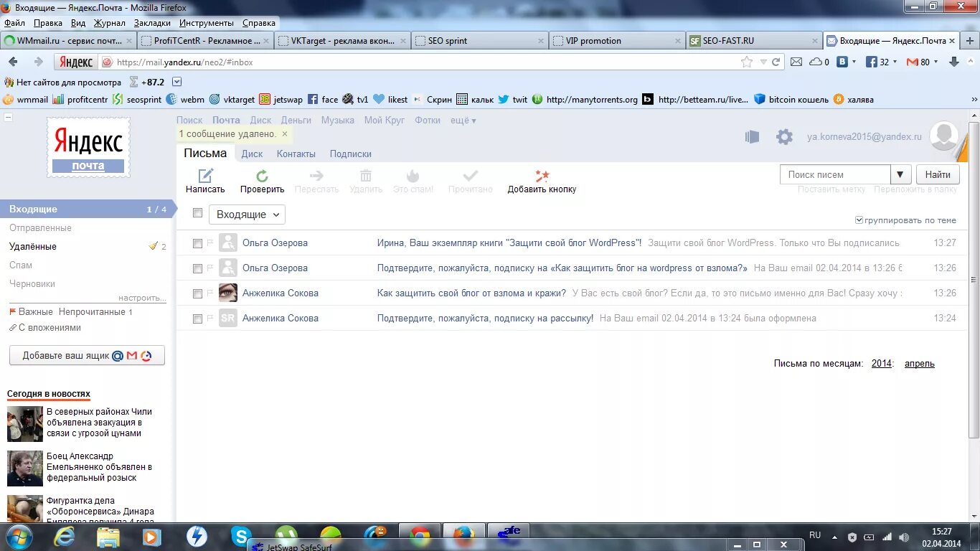Image resolution: width=980 pixels, height=551 pixels.
Task: Clean Удалённые folder with broom icon
Action: pyautogui.click(x=153, y=246)
